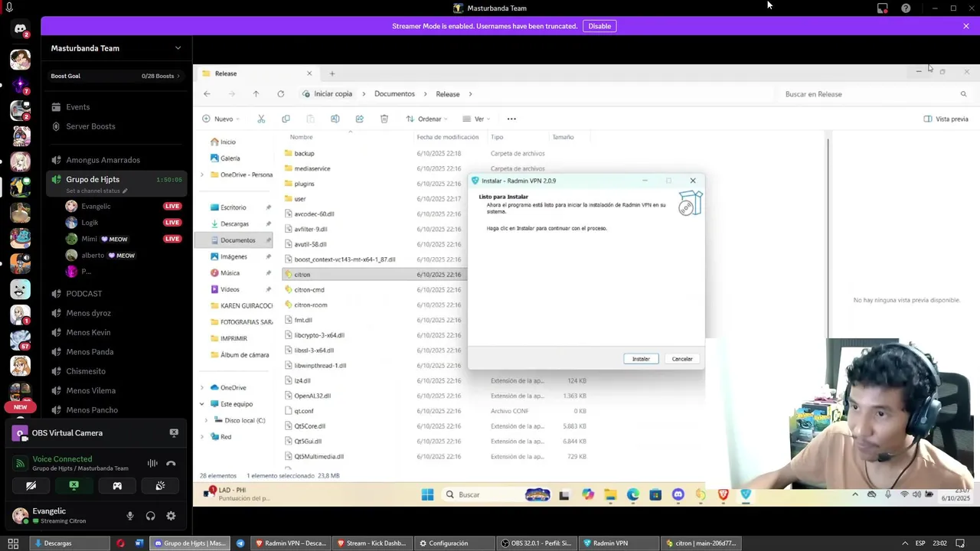Viewport: 980px width, 551px height.
Task: Open Boost Goal 0/28 Boosts
Action: pyautogui.click(x=116, y=76)
